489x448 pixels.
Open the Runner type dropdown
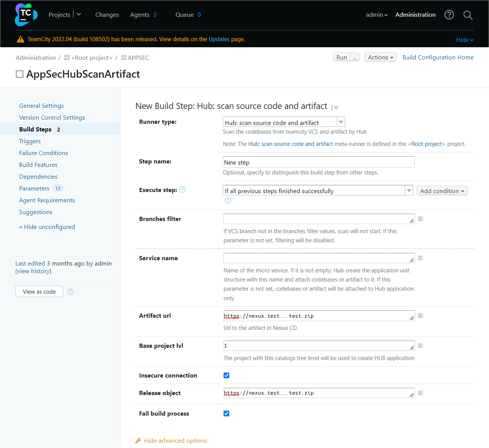coord(283,122)
